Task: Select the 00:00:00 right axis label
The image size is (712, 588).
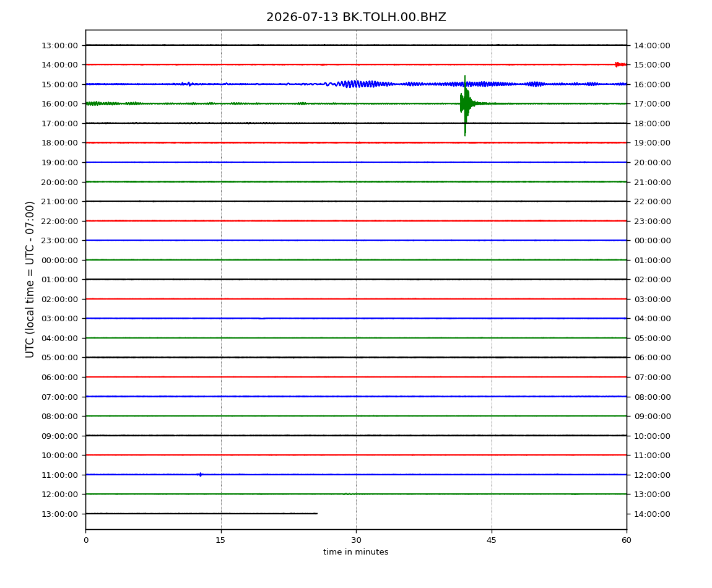Action: click(652, 240)
